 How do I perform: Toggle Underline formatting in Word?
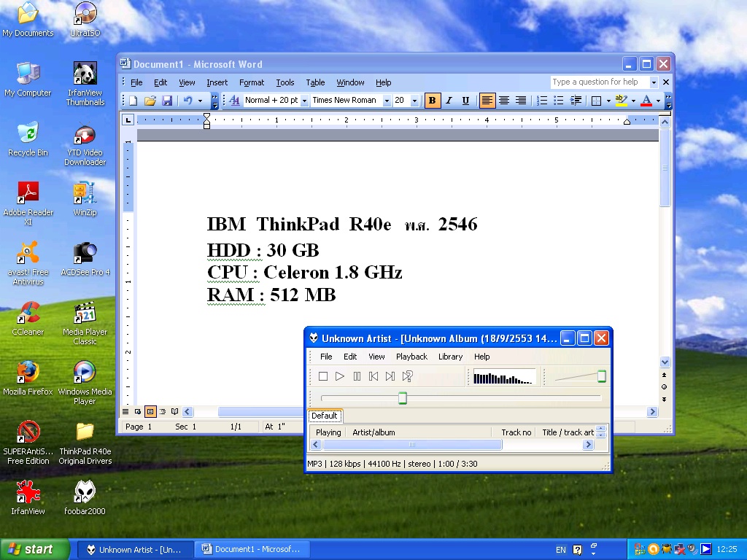(x=465, y=101)
